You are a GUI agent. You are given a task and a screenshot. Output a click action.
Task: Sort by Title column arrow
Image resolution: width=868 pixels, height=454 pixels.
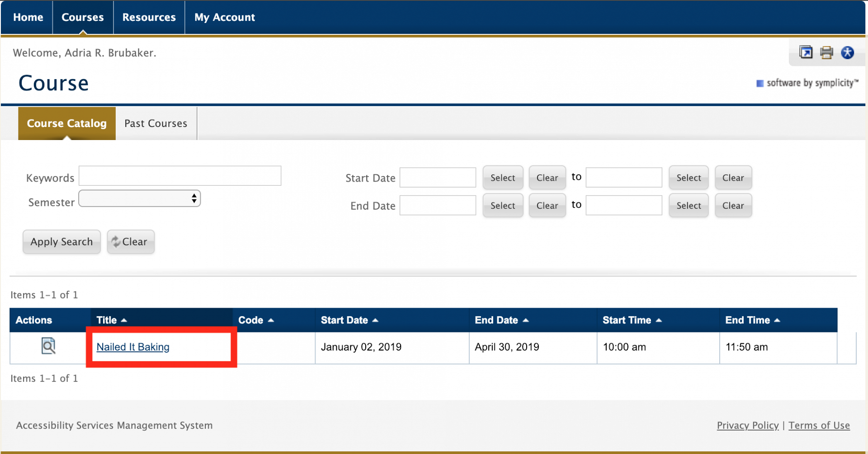124,320
